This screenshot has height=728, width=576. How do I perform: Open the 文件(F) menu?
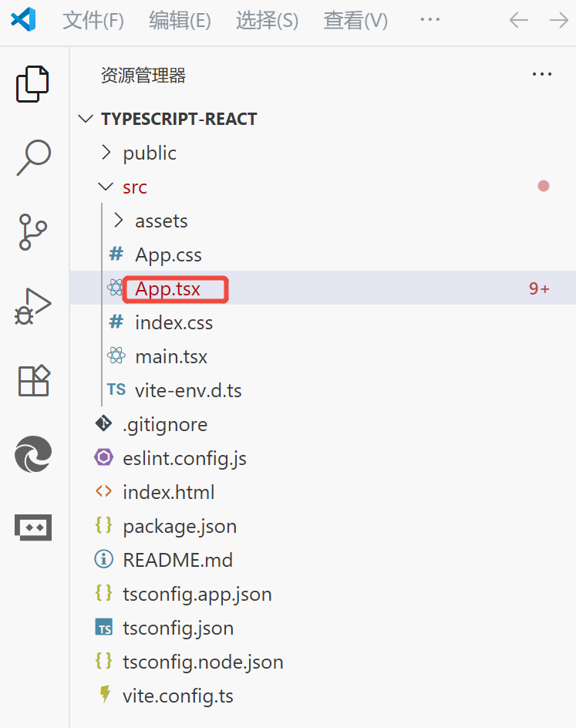pyautogui.click(x=93, y=21)
